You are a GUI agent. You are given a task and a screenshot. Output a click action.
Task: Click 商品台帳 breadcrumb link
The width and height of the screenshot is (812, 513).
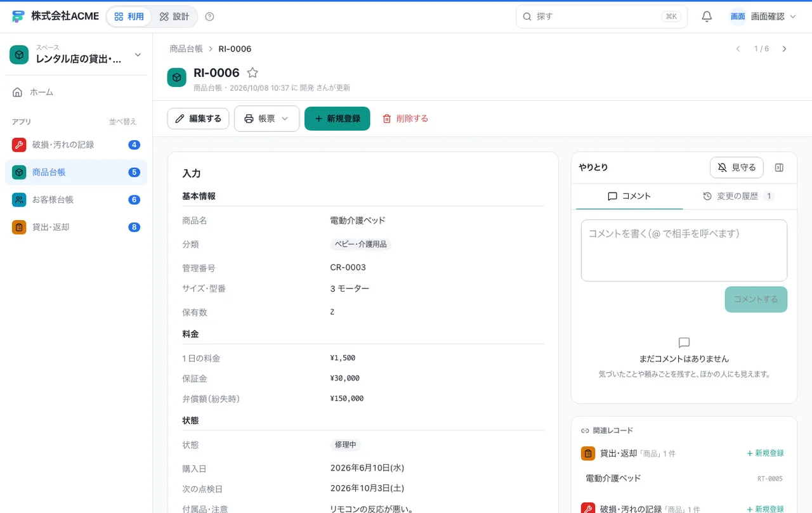click(186, 49)
